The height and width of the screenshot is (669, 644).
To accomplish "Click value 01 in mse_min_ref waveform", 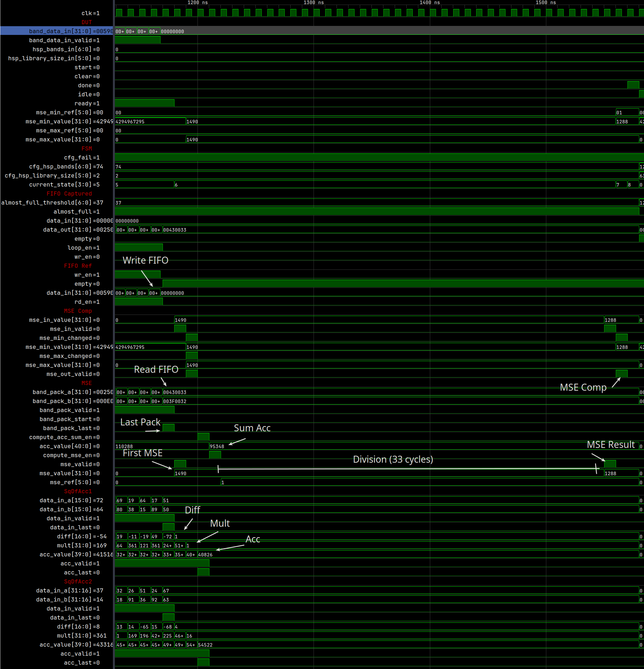I will coord(619,113).
